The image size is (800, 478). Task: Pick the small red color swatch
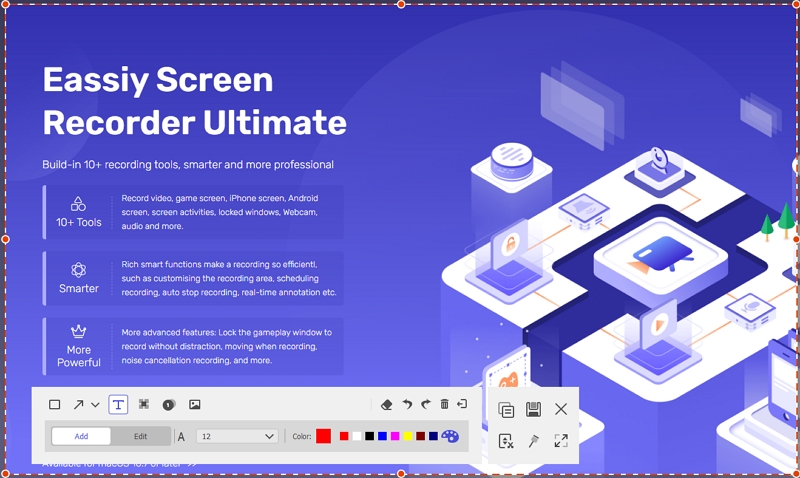(344, 436)
